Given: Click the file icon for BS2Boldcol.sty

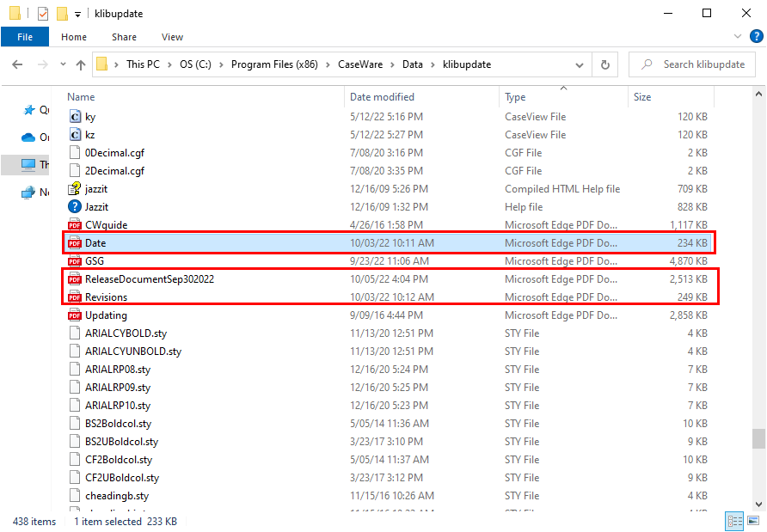Looking at the screenshot, I should pyautogui.click(x=75, y=424).
